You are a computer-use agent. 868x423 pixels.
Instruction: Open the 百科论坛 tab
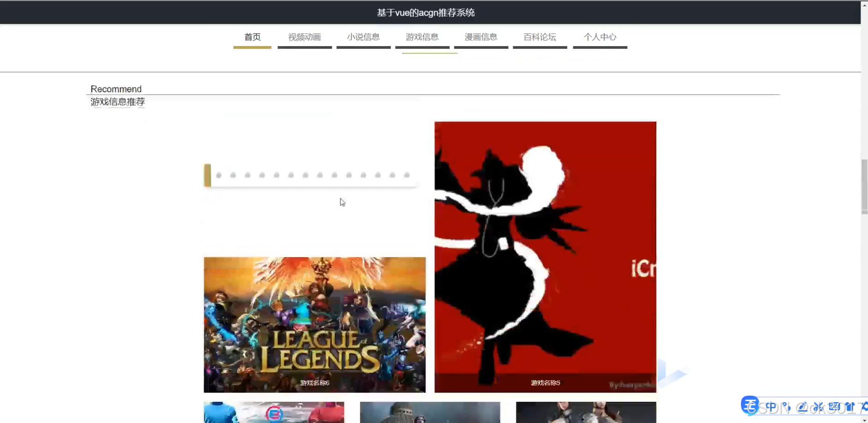point(540,37)
